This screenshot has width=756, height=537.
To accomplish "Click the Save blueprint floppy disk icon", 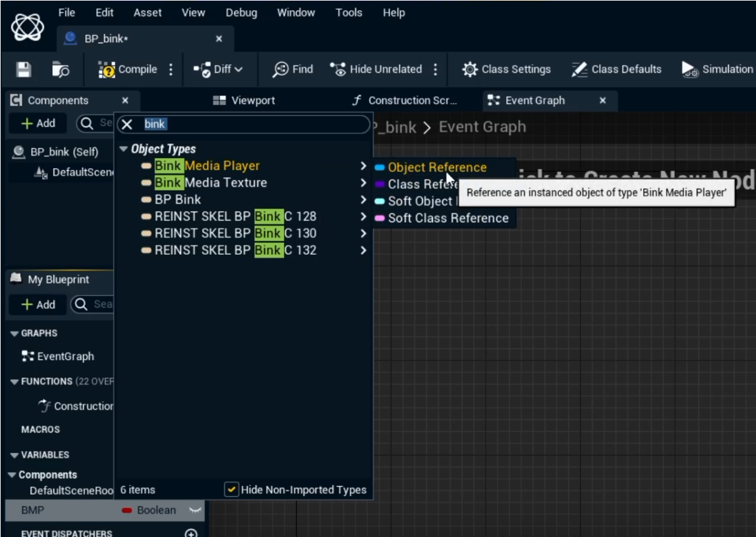I will point(24,69).
